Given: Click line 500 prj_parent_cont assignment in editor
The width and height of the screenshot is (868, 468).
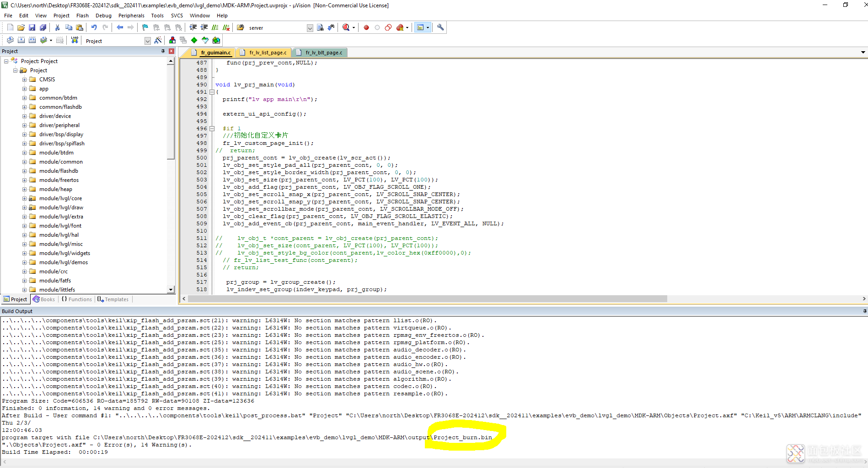Looking at the screenshot, I should pyautogui.click(x=306, y=158).
